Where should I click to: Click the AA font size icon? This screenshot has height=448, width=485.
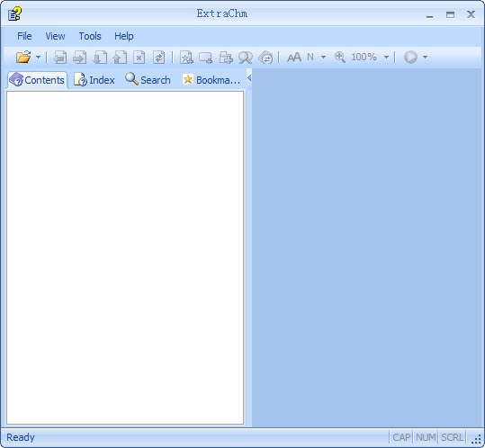click(294, 58)
